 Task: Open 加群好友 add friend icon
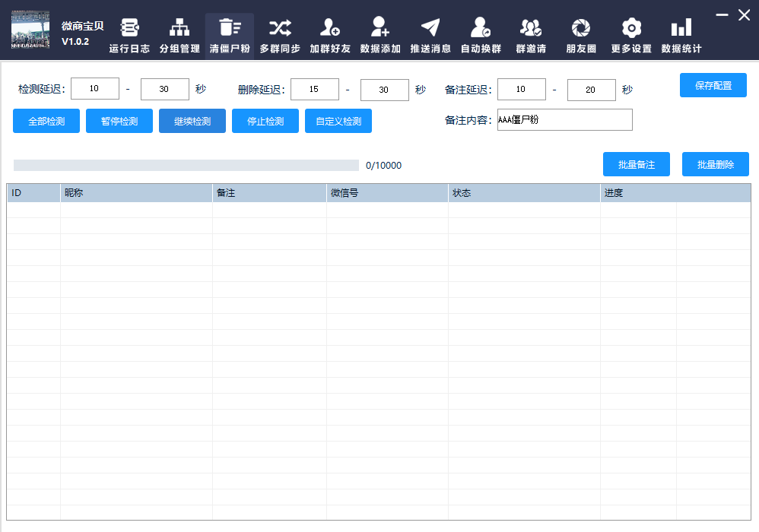tap(330, 29)
